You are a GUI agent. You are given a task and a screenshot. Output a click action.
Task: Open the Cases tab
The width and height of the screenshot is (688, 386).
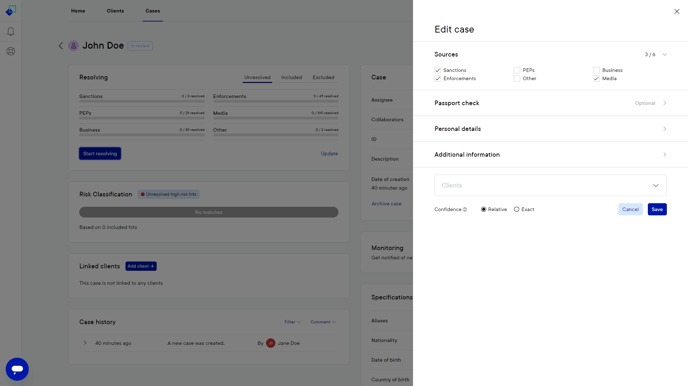pos(153,11)
